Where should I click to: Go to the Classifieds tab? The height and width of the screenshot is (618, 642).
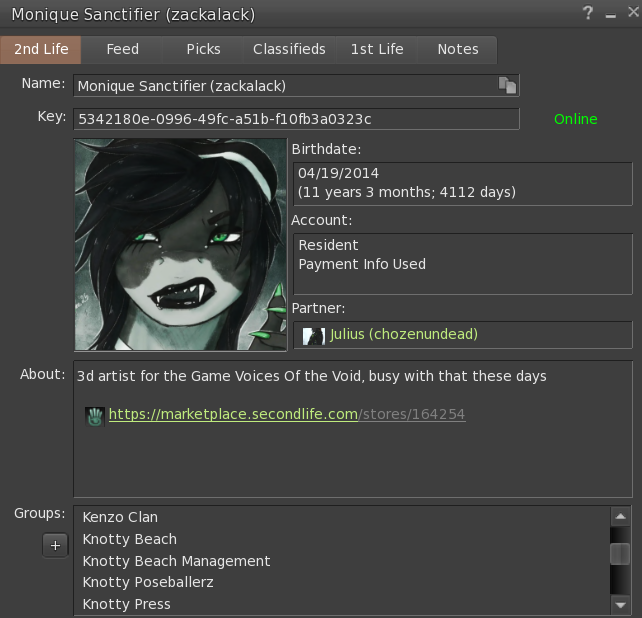(289, 50)
